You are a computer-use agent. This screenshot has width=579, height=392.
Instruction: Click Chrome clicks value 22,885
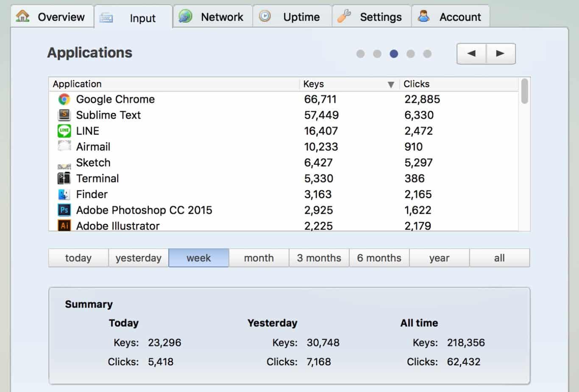click(422, 99)
